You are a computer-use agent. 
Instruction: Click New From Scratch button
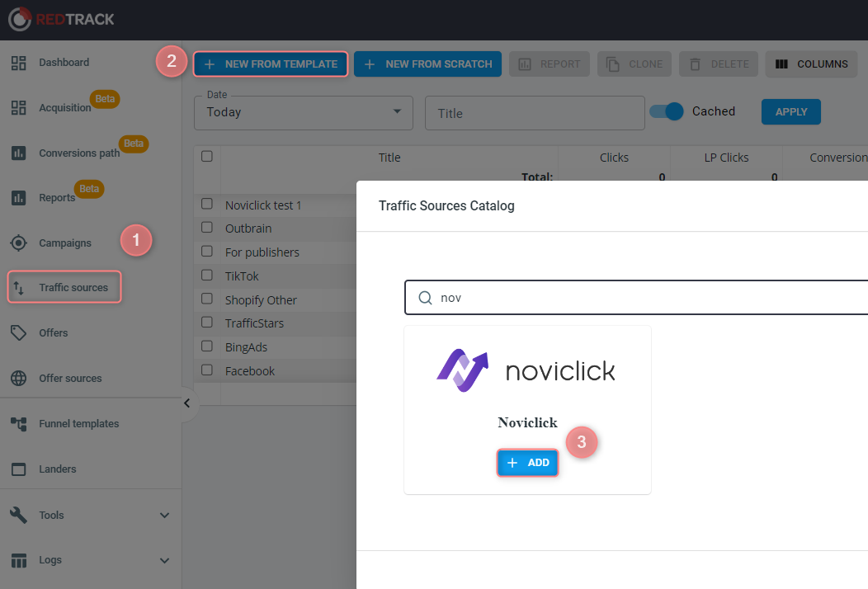click(x=428, y=64)
